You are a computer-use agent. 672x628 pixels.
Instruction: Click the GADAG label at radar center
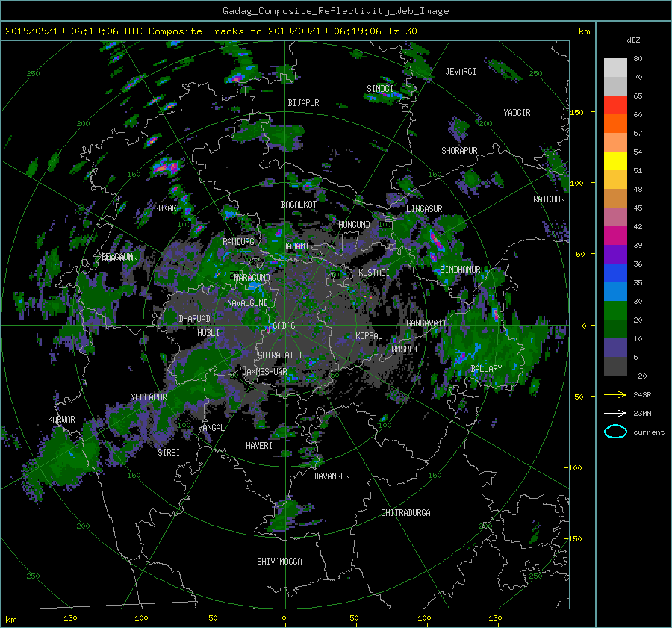click(284, 326)
